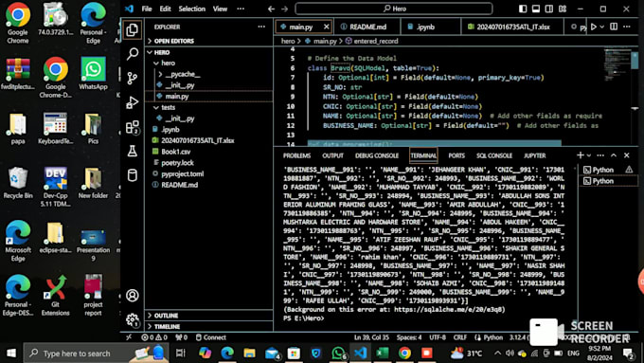Click the Hero command center search box
The image size is (644, 363).
393,9
